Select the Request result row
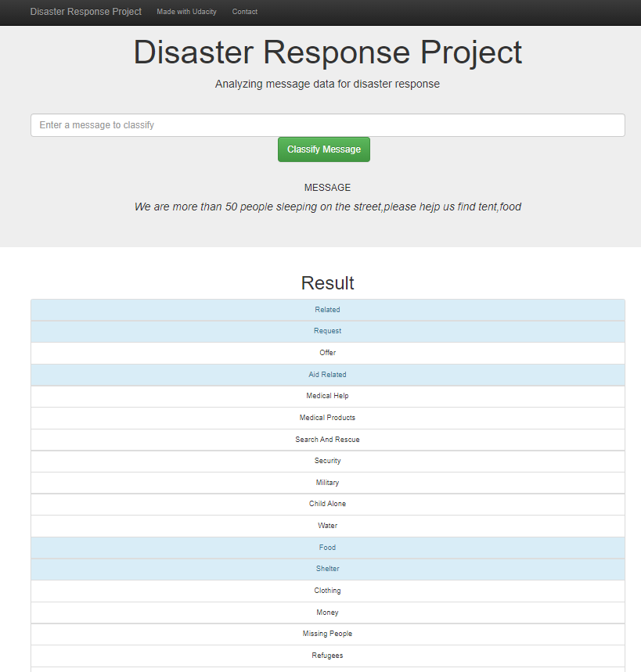Viewport: 641px width, 672px height. click(328, 331)
